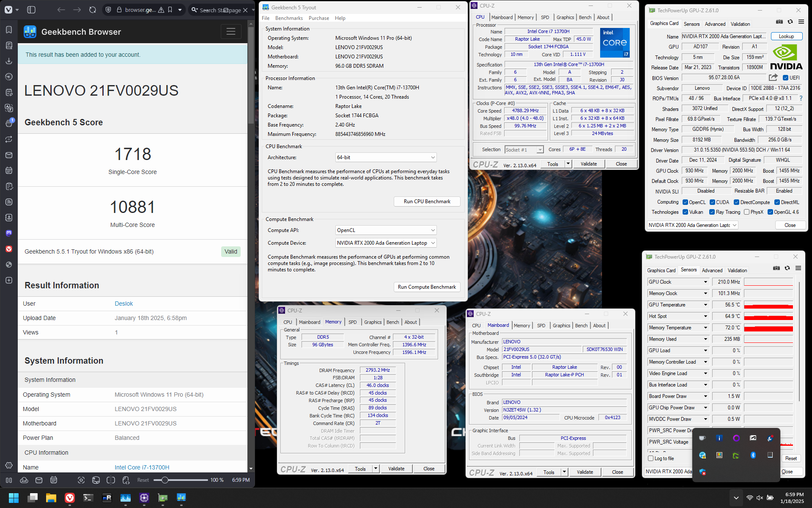Open the Compute API OpenCL dropdown
Screen dimensions: 812x508
pos(386,230)
